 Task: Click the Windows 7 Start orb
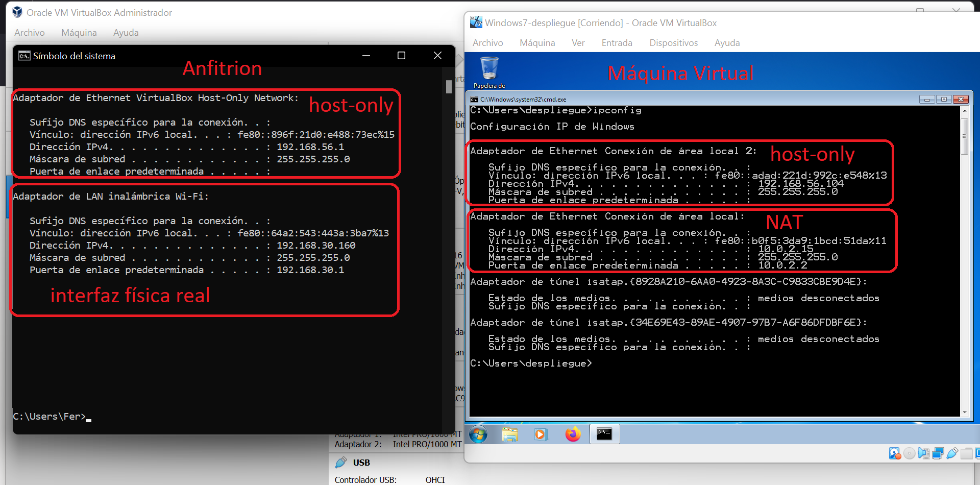[478, 434]
